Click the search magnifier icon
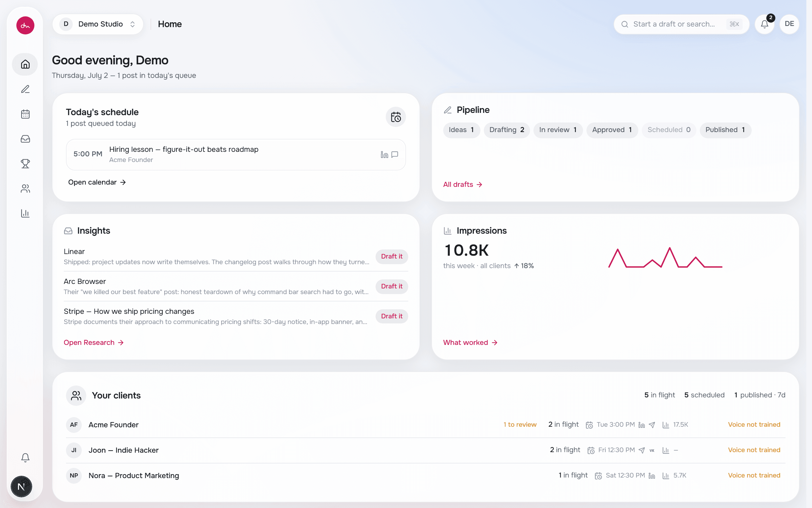 (x=625, y=24)
